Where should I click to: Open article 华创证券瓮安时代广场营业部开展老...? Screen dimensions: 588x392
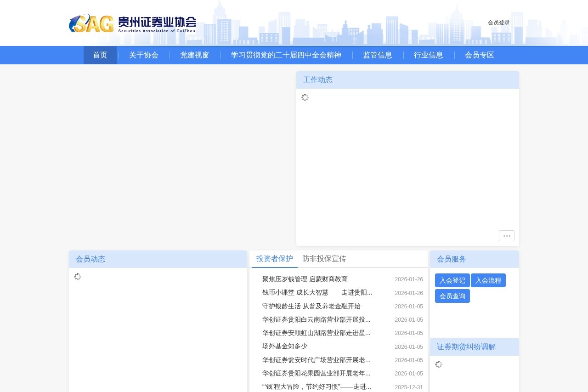coord(317,360)
